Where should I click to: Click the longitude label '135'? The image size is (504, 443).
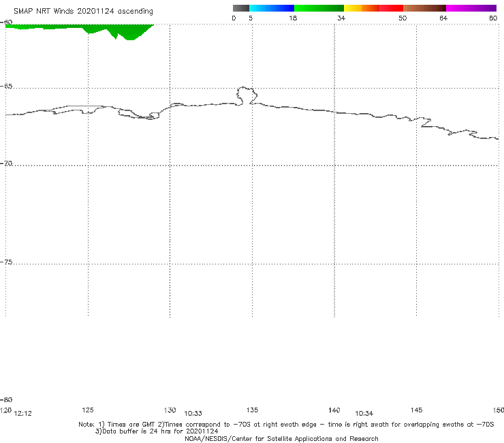point(252,410)
